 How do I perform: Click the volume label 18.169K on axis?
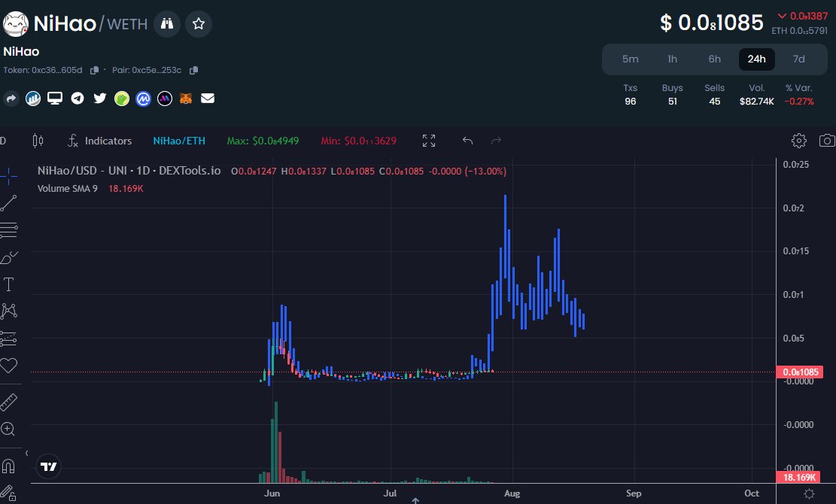(x=798, y=478)
